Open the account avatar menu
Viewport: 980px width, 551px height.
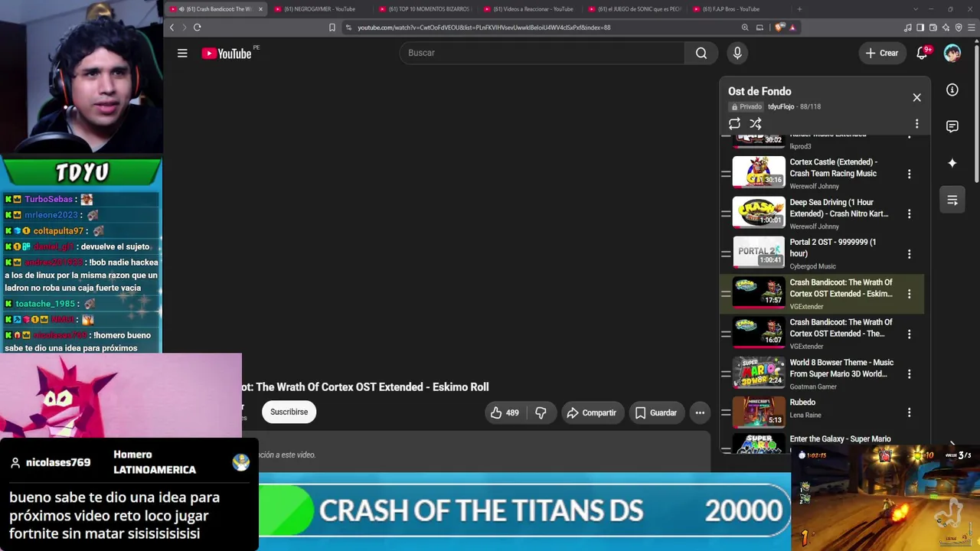point(952,53)
